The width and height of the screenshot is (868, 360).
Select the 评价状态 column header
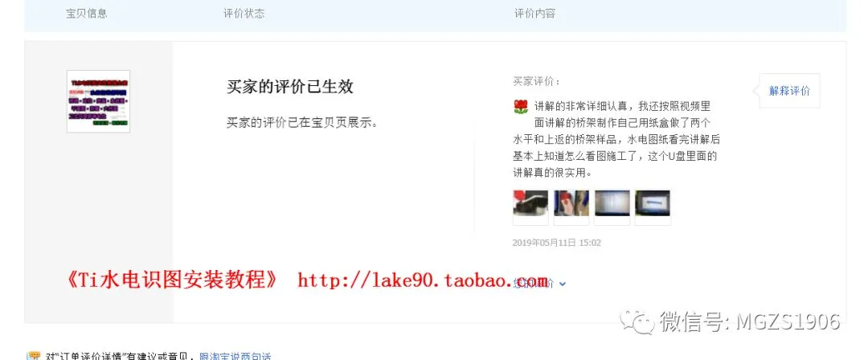pos(244,14)
